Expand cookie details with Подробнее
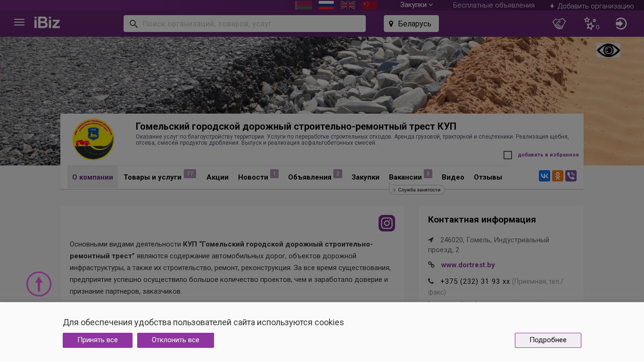The height and width of the screenshot is (362, 644). 548,340
